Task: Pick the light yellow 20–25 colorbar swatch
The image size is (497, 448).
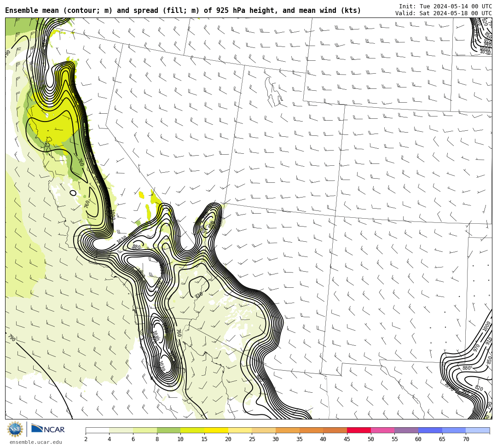Action: tap(240, 431)
